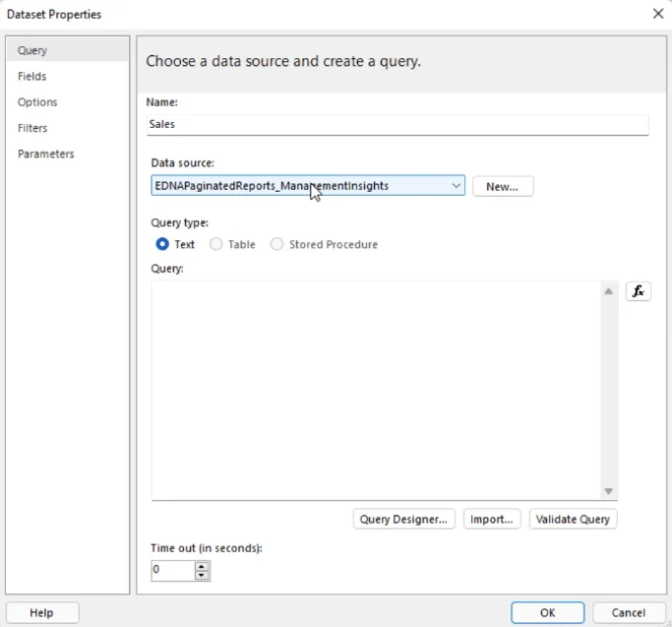Click the Time out (in seconds): label
The height and width of the screenshot is (627, 672).
[x=207, y=548]
